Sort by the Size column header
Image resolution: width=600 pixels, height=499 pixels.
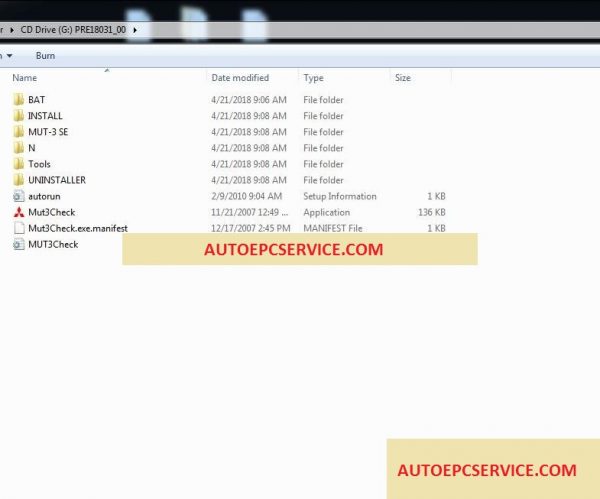(x=403, y=78)
